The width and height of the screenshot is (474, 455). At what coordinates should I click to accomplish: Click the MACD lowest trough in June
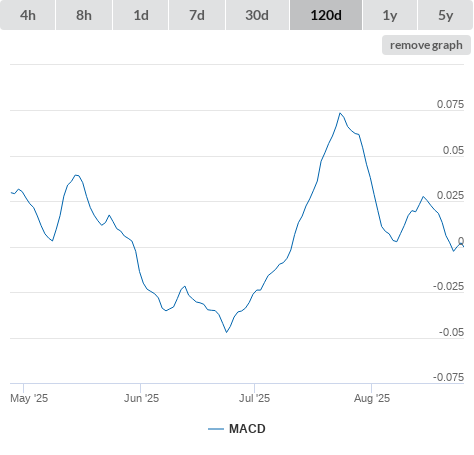227,332
